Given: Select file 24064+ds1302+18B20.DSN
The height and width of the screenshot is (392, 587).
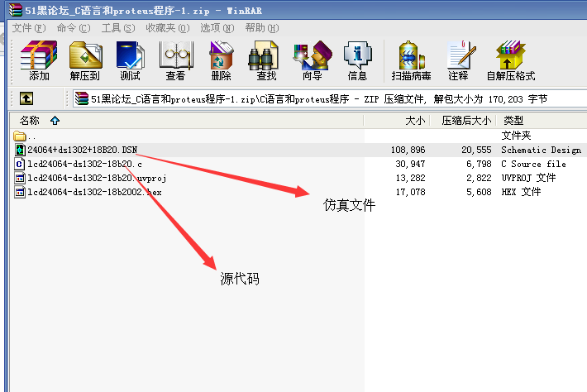Looking at the screenshot, I should click(83, 150).
